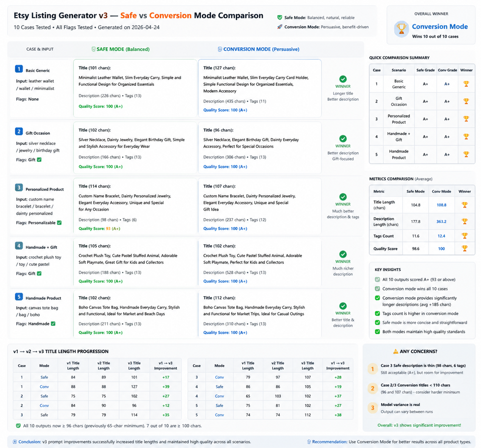Click the Overall Winner trophy icon
Viewport: 481px width, 448px height.
(x=401, y=29)
